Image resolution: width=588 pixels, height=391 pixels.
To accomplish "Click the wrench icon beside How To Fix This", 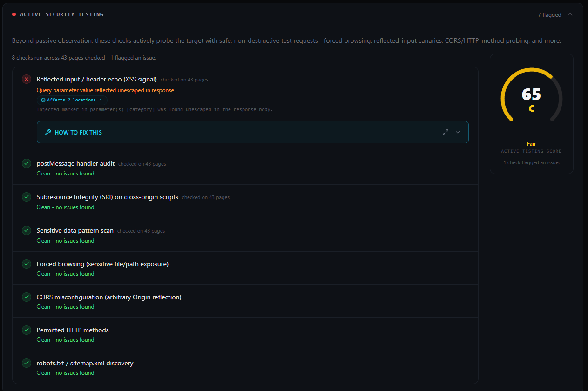I will pyautogui.click(x=48, y=132).
